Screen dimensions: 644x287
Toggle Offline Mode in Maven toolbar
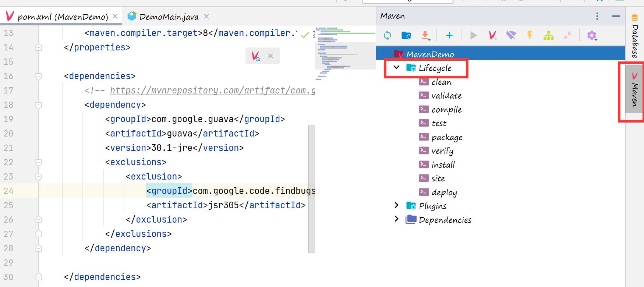coord(511,35)
